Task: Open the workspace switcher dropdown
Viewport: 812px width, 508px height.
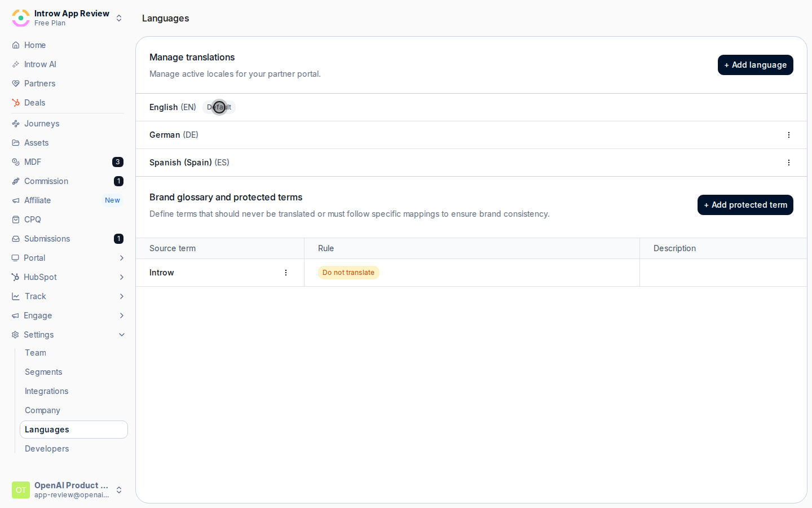Action: (119, 18)
